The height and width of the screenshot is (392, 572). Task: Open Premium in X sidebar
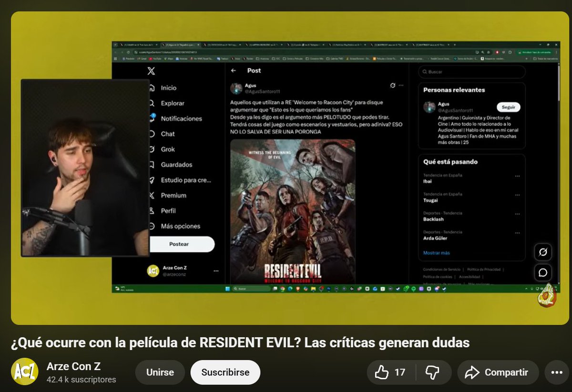168,195
